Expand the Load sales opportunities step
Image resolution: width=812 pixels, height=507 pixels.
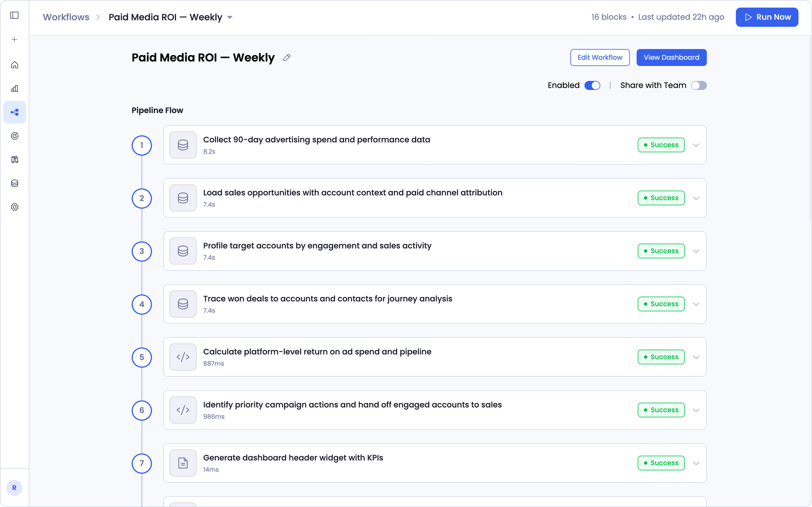point(696,198)
